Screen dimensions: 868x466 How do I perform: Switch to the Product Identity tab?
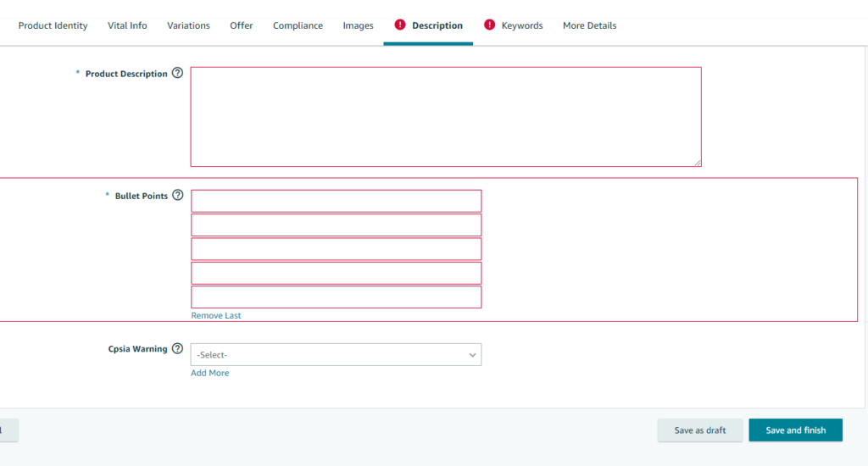pyautogui.click(x=53, y=25)
